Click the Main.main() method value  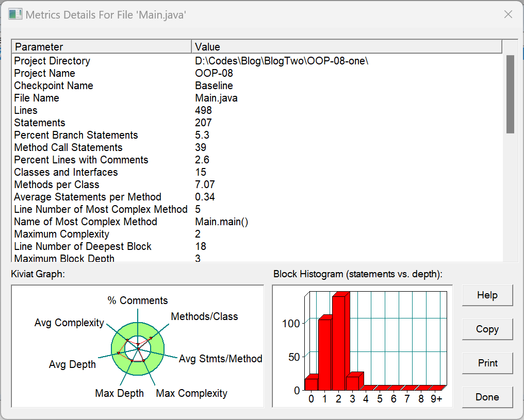click(221, 222)
